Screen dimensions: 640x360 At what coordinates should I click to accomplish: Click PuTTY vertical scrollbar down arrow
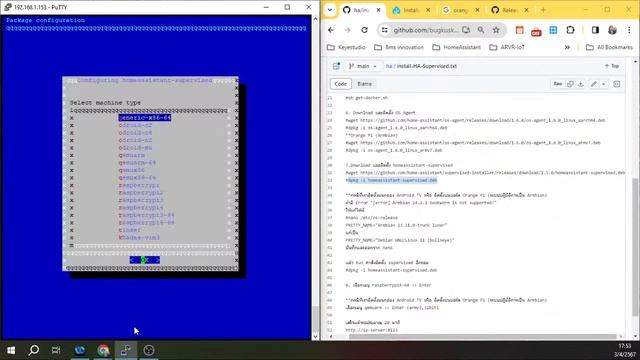(x=315, y=336)
